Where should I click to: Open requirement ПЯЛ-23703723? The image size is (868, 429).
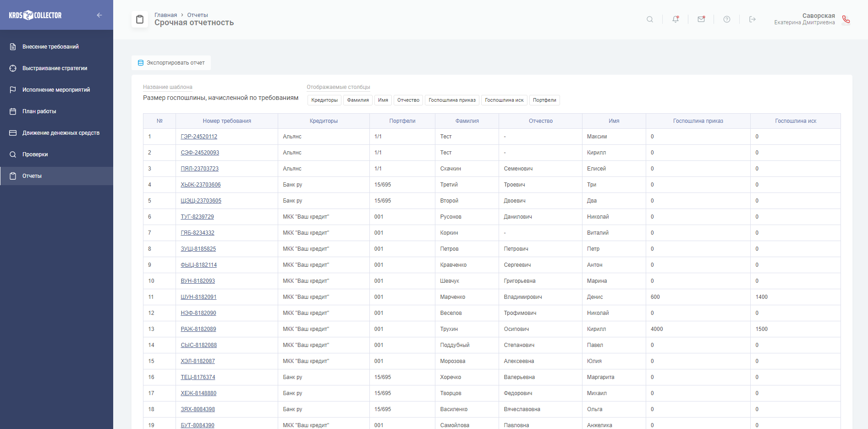(x=199, y=169)
